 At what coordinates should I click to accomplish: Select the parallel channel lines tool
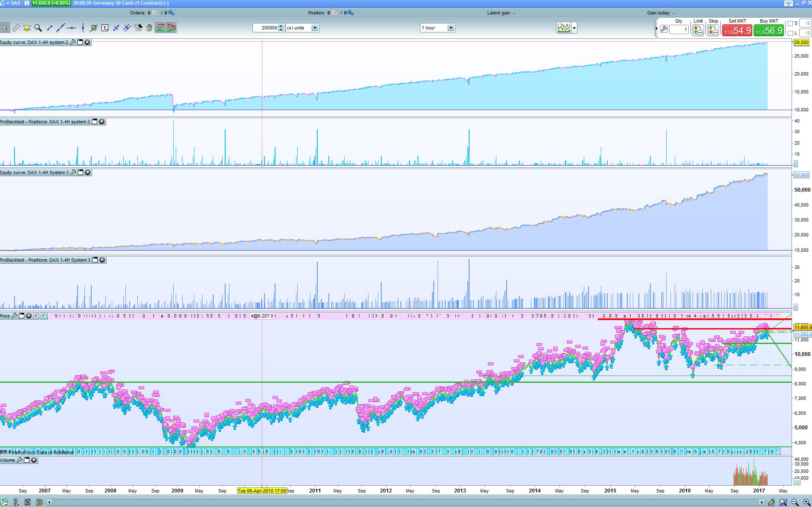(127, 28)
